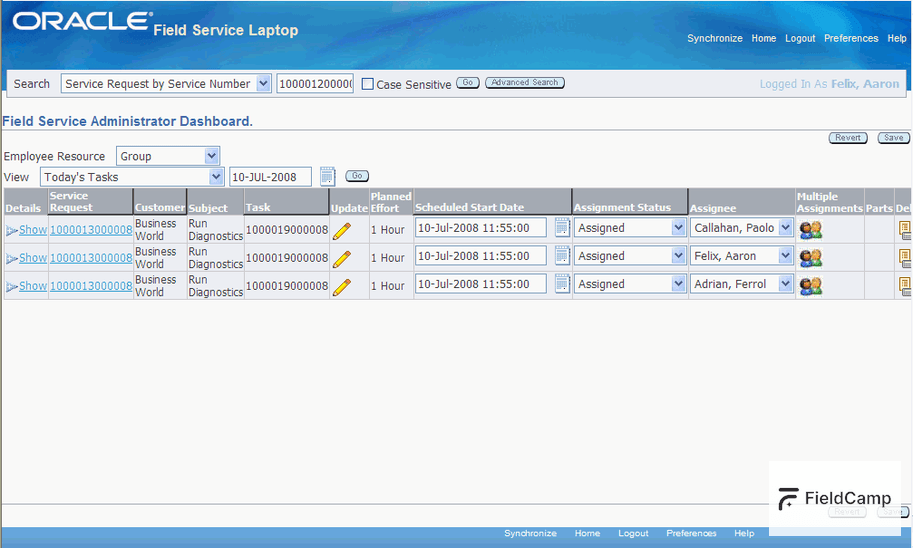Open Preferences from top navigation
The width and height of the screenshot is (913, 548).
(x=851, y=38)
